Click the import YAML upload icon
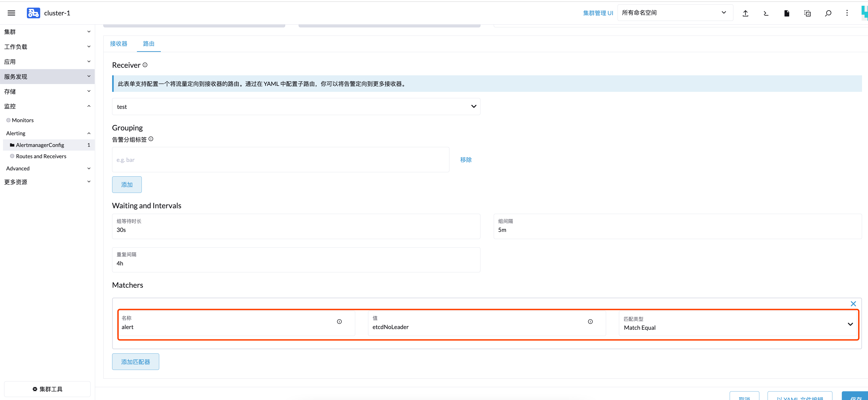Viewport: 868px width, 400px height. [x=745, y=13]
